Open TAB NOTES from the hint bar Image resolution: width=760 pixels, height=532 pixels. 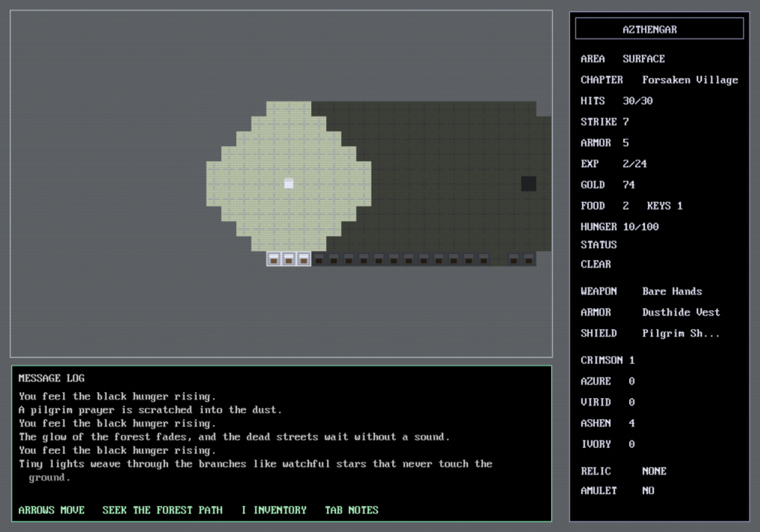pyautogui.click(x=351, y=510)
